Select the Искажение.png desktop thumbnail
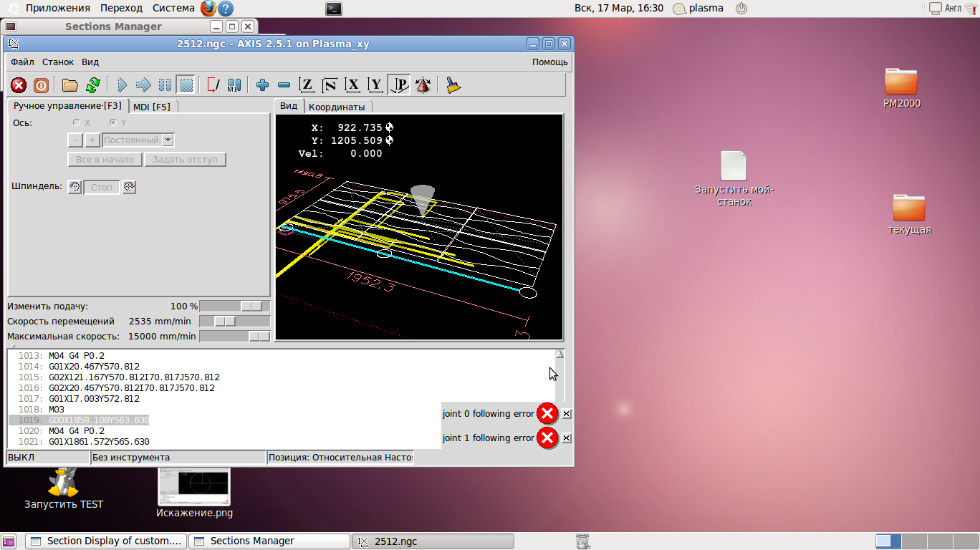 [x=194, y=493]
